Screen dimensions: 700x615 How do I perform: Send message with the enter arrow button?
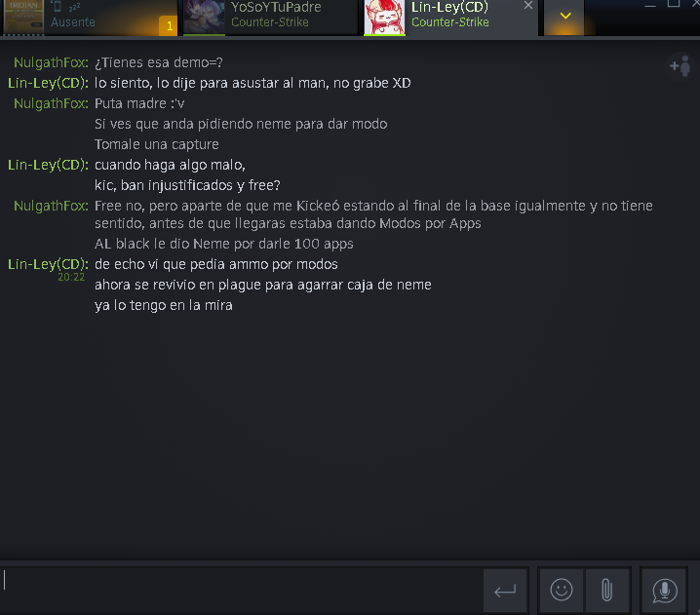click(x=505, y=590)
